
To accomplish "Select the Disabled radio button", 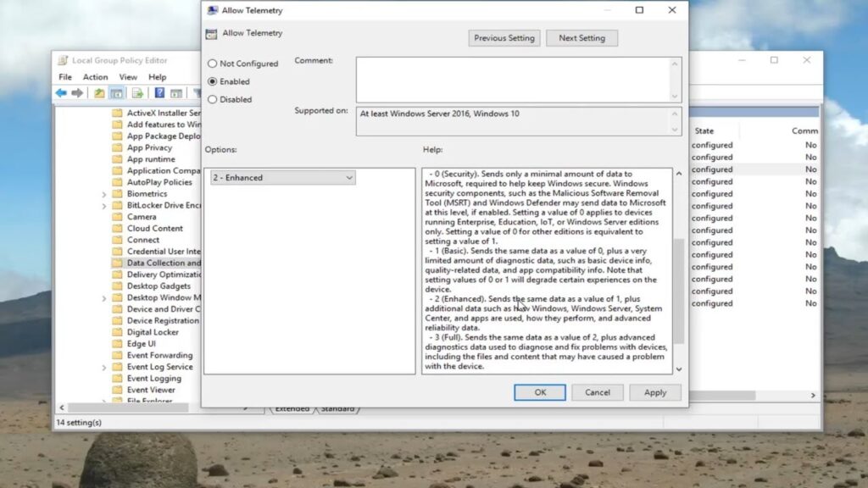I will pyautogui.click(x=213, y=100).
